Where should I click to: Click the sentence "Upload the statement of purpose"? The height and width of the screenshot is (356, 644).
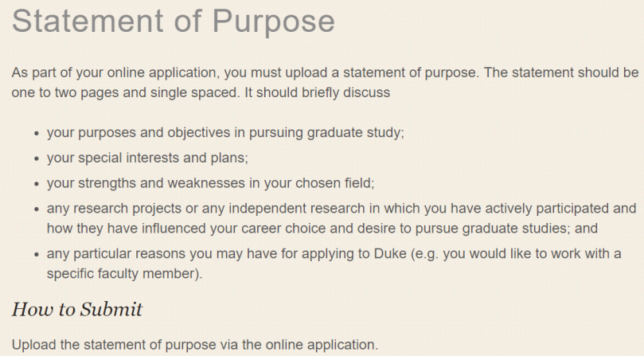[195, 345]
